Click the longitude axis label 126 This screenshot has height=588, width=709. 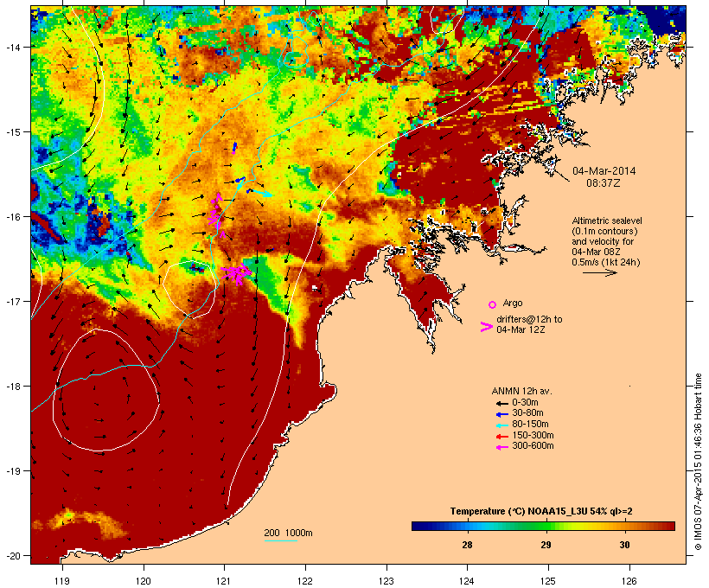pos(629,581)
